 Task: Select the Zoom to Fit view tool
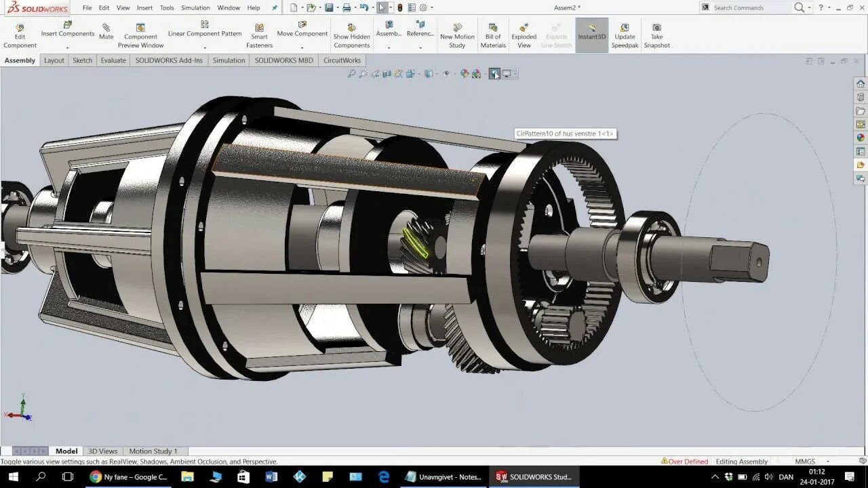[353, 74]
